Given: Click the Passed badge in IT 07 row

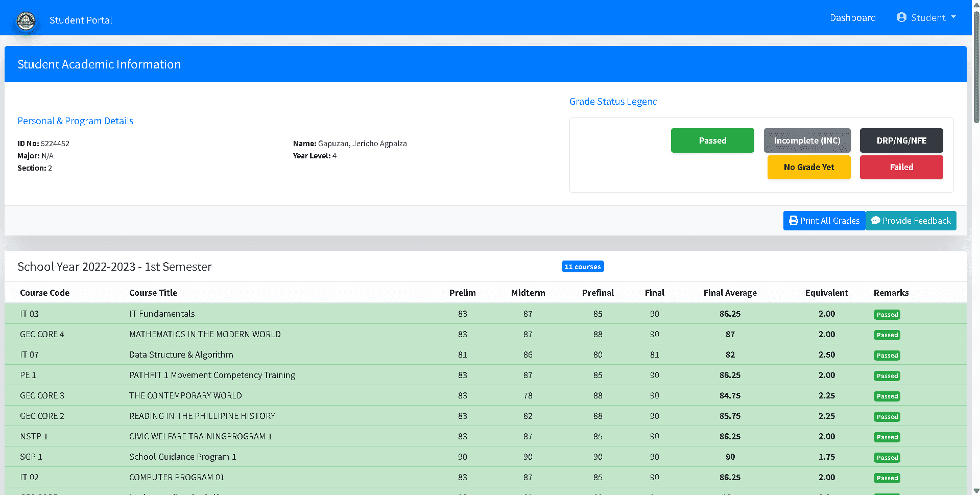Looking at the screenshot, I should tap(887, 356).
